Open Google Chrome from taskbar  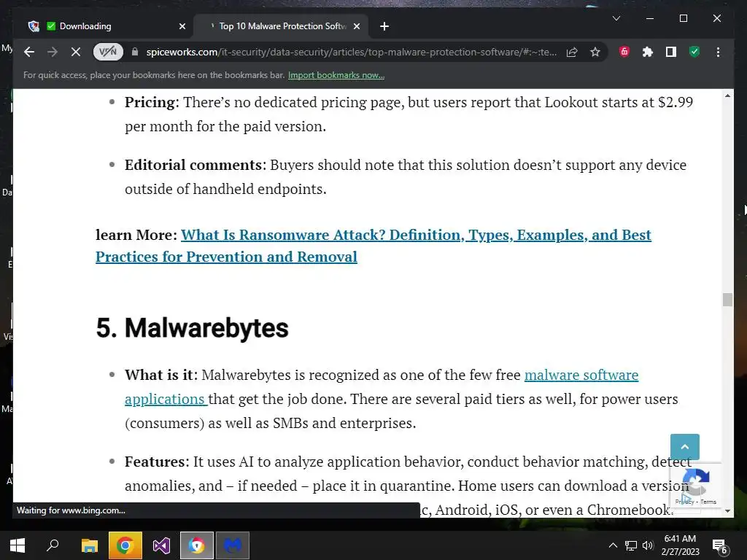point(125,545)
